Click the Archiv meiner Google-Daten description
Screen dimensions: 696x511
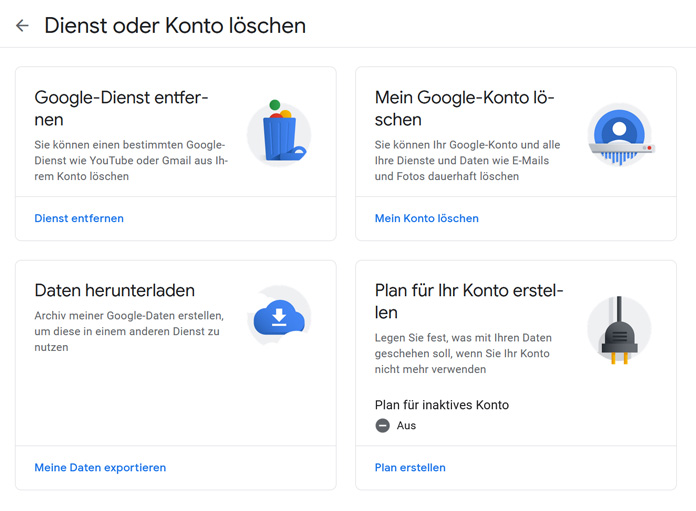pyautogui.click(x=129, y=331)
